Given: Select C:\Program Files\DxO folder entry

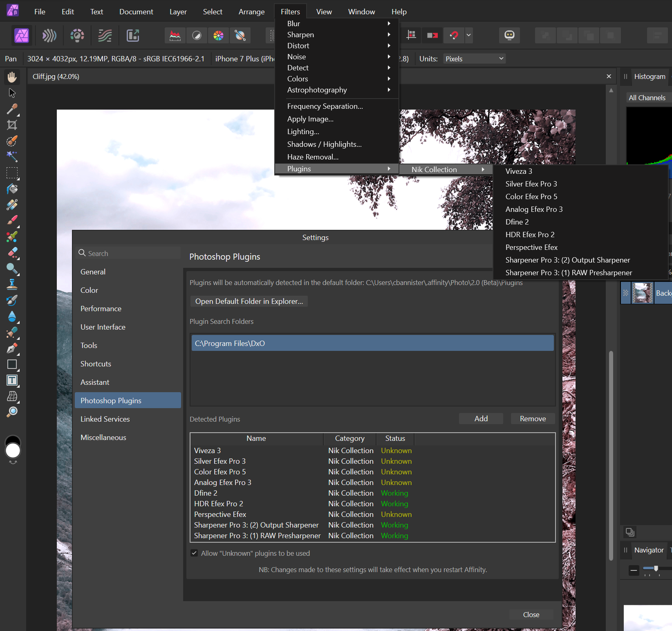Looking at the screenshot, I should [373, 344].
